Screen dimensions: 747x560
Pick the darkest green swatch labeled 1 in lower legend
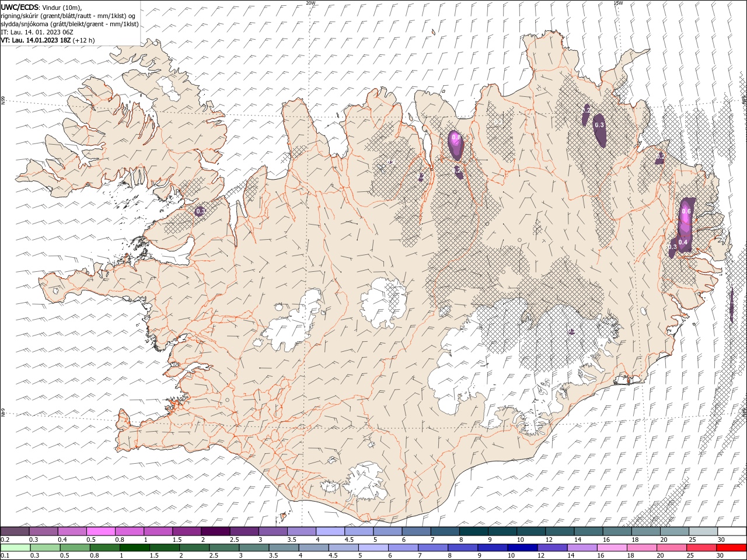pos(134,548)
